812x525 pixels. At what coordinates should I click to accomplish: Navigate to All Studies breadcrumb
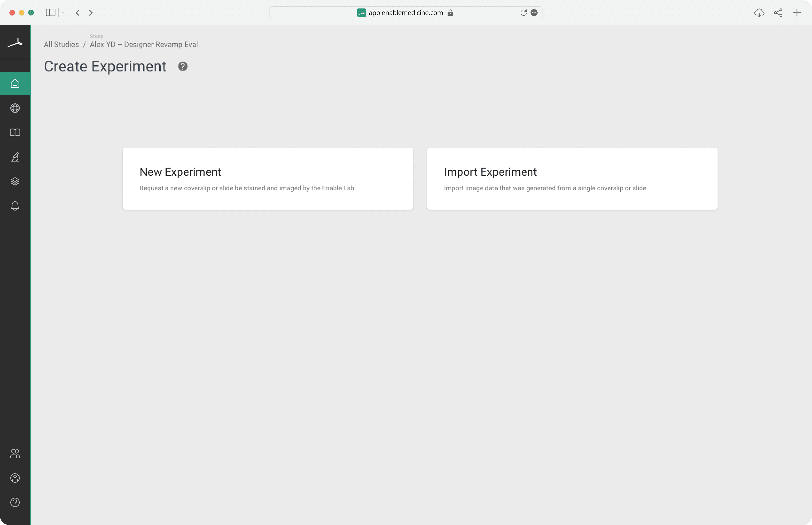[x=61, y=45]
